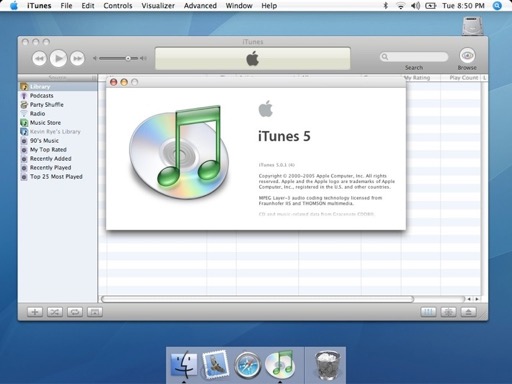Select the Party Shuffle playlist
The height and width of the screenshot is (384, 512).
click(58, 105)
